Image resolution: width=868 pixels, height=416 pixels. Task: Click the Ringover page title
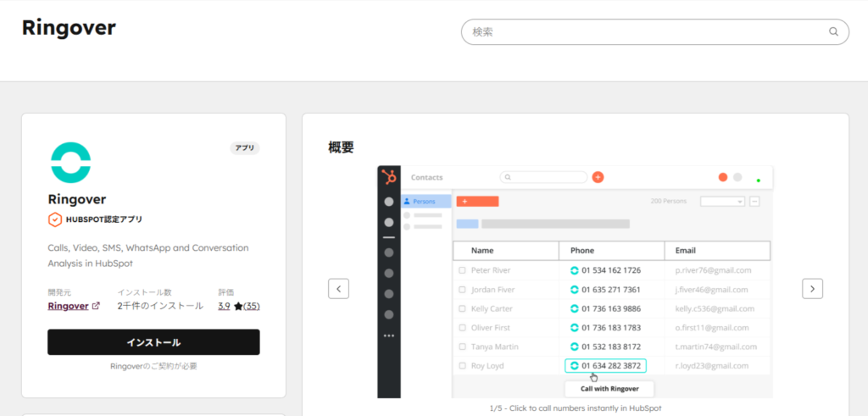pyautogui.click(x=69, y=28)
